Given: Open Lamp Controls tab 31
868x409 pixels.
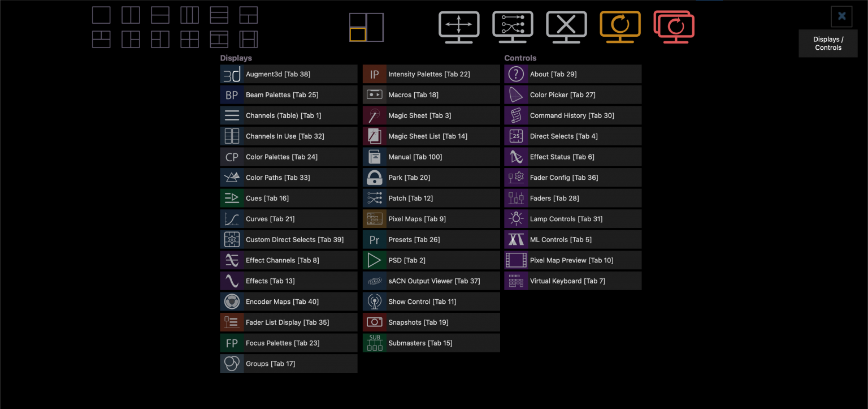Looking at the screenshot, I should (573, 219).
